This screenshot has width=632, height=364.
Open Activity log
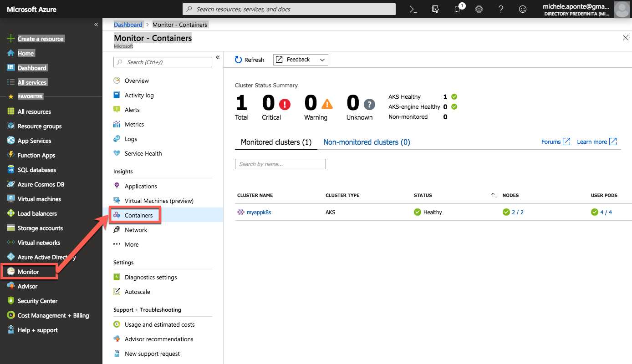(139, 95)
